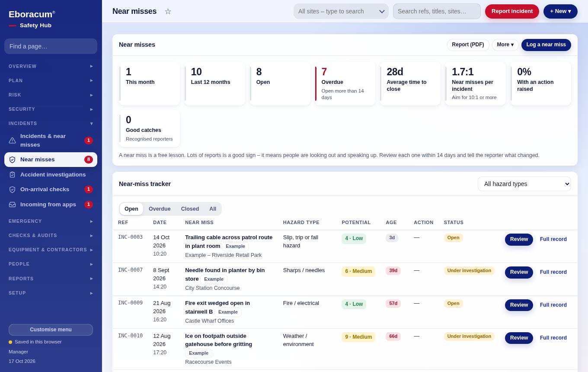Click the warning triangle icon for Incidents & near misses
The width and height of the screenshot is (588, 372).
pos(12,141)
